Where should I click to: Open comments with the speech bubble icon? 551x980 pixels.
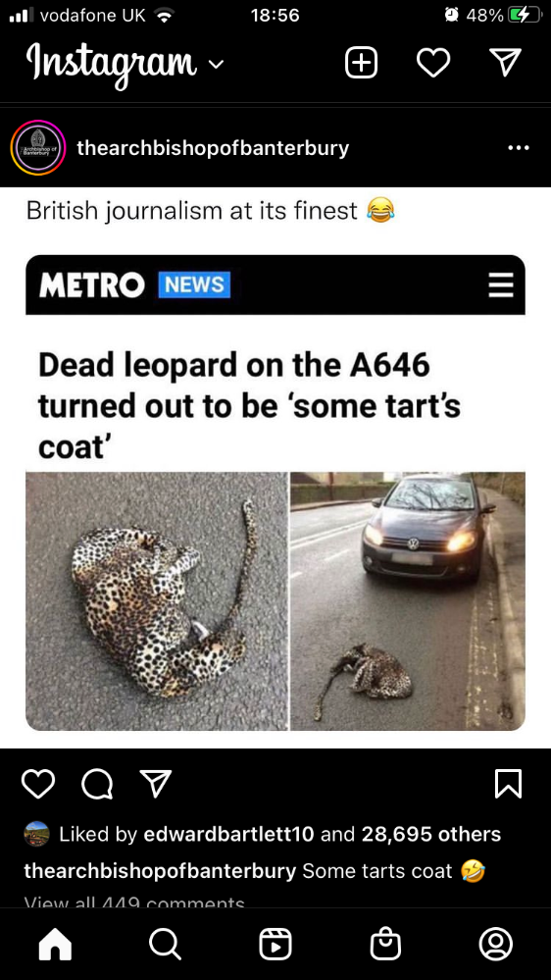98,783
